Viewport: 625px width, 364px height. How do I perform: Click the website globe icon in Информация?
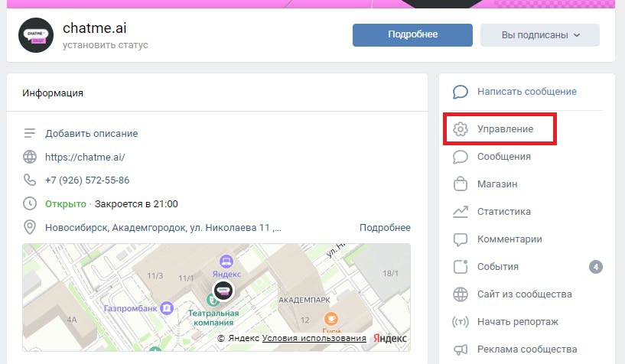(x=30, y=157)
